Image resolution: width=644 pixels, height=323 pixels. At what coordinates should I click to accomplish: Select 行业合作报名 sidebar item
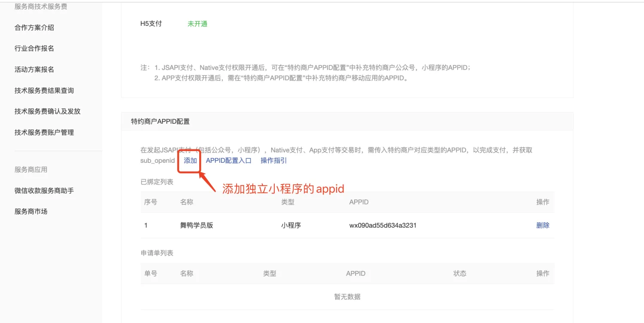(x=34, y=49)
